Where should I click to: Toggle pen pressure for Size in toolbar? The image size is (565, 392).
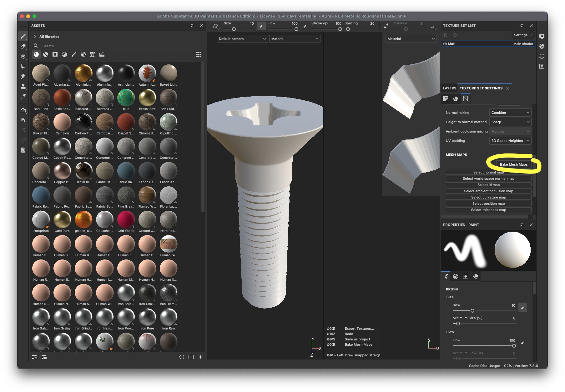(261, 26)
